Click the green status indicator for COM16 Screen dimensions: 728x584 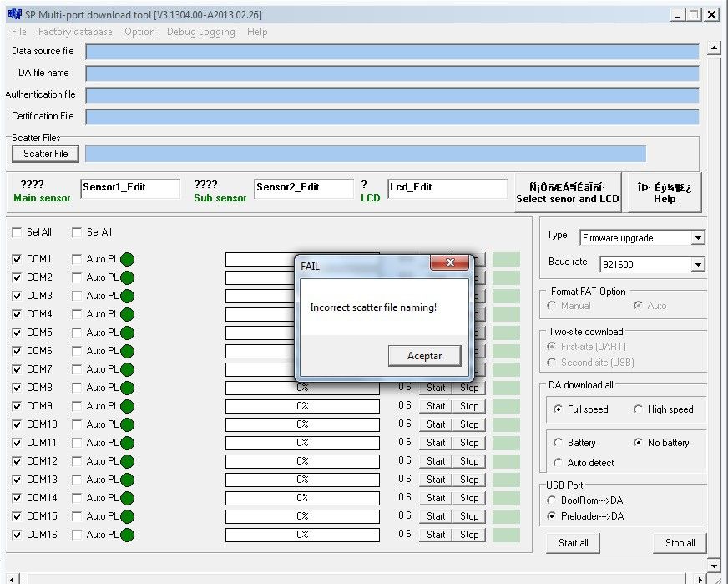127,535
